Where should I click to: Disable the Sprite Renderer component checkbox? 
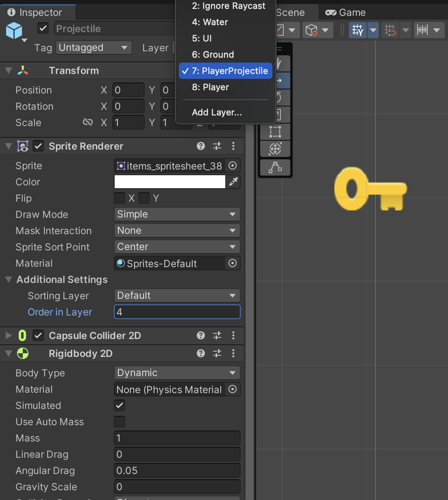[x=38, y=146]
